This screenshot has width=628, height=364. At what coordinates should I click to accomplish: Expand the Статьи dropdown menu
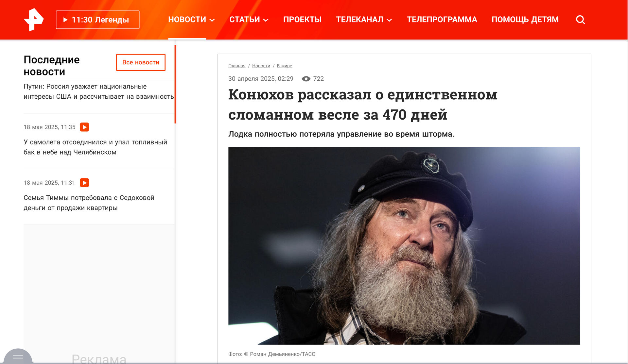pos(249,20)
